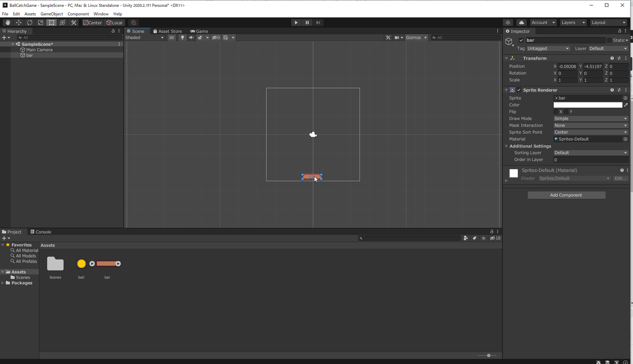The image size is (633, 364).
Task: Toggle scene grid visibility icon
Action: coord(226,37)
